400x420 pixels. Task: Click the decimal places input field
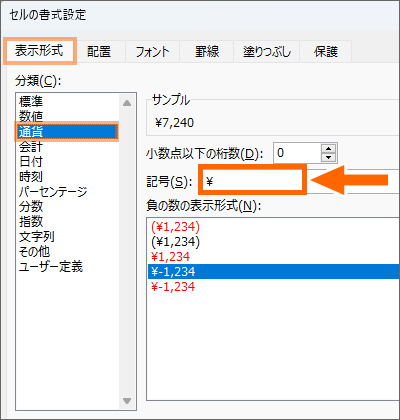(x=297, y=153)
